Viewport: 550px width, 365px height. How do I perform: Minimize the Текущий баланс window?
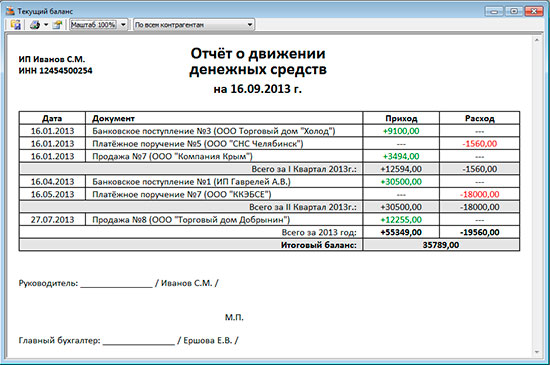pos(494,11)
